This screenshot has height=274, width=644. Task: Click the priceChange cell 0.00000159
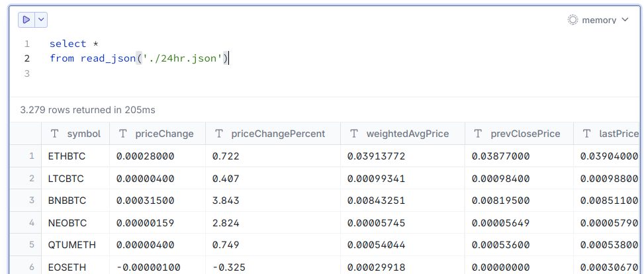[x=158, y=222]
